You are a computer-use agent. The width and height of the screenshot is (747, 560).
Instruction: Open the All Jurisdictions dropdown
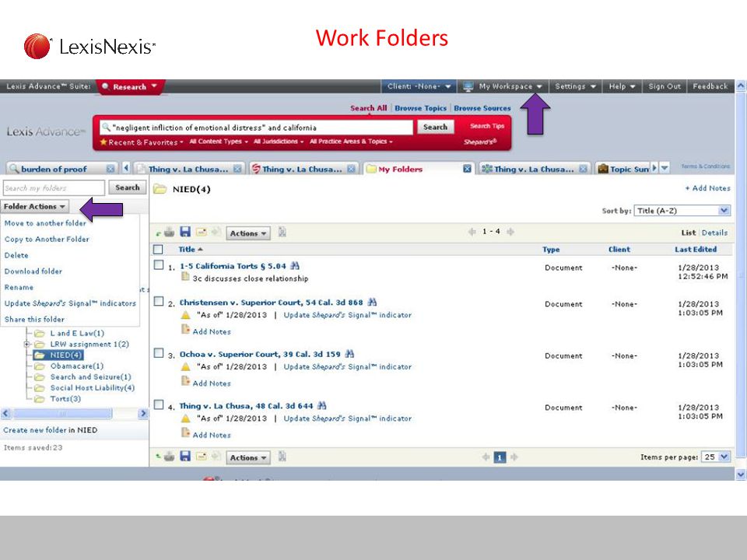click(279, 142)
